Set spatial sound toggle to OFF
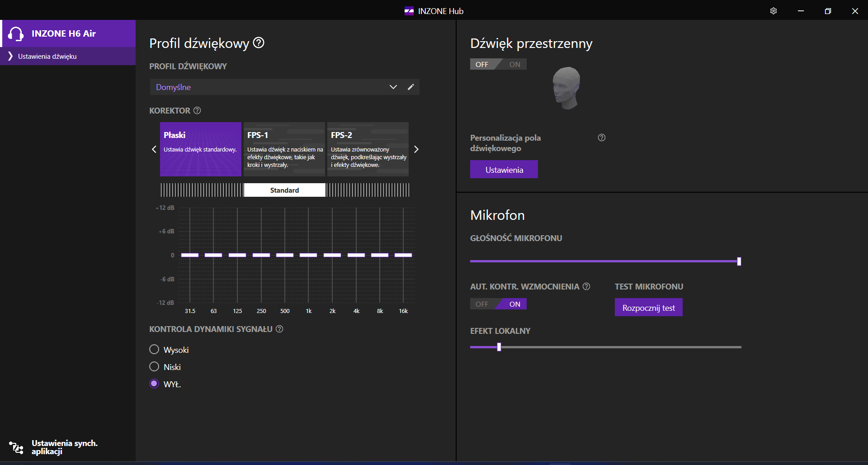The width and height of the screenshot is (868, 465). [x=482, y=64]
